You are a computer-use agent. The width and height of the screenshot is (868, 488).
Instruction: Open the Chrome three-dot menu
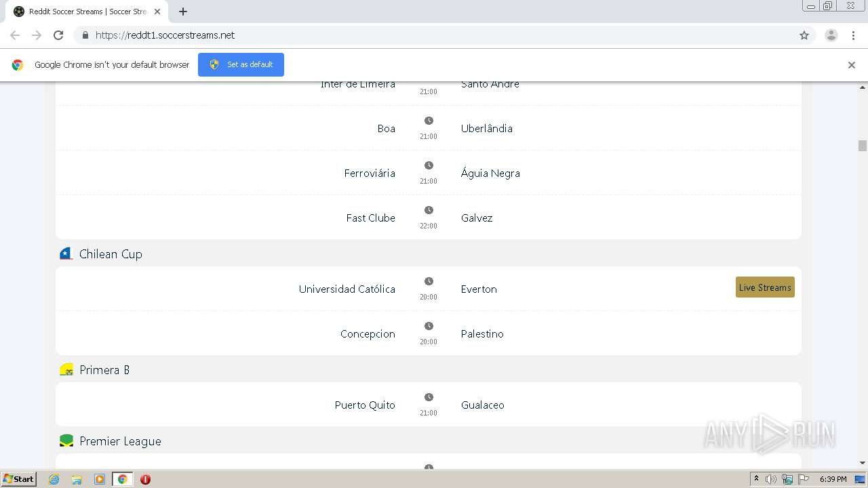tap(853, 35)
